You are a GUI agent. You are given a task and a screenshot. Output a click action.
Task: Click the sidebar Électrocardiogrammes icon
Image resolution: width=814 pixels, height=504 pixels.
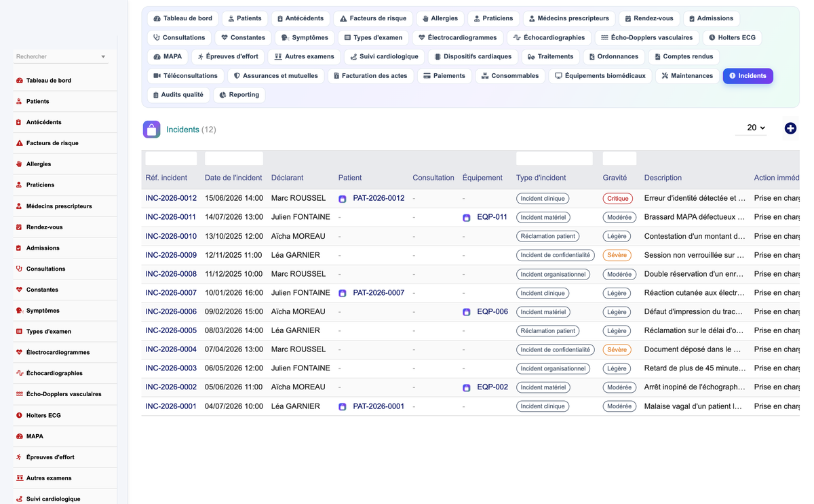pyautogui.click(x=20, y=353)
